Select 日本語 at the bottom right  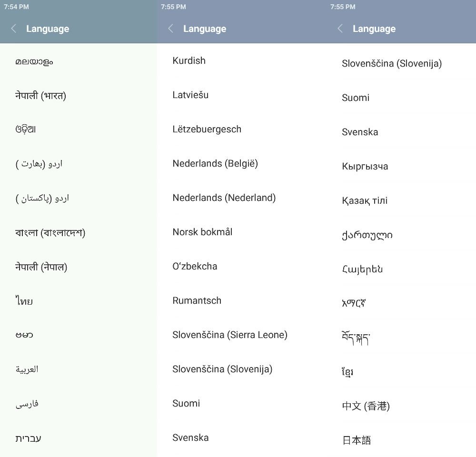click(x=357, y=440)
